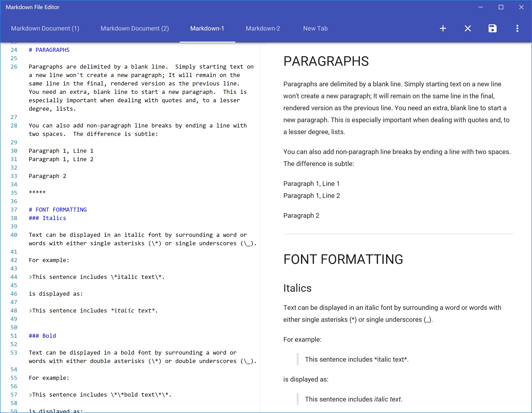Open the three-dot overflow menu

[517, 29]
